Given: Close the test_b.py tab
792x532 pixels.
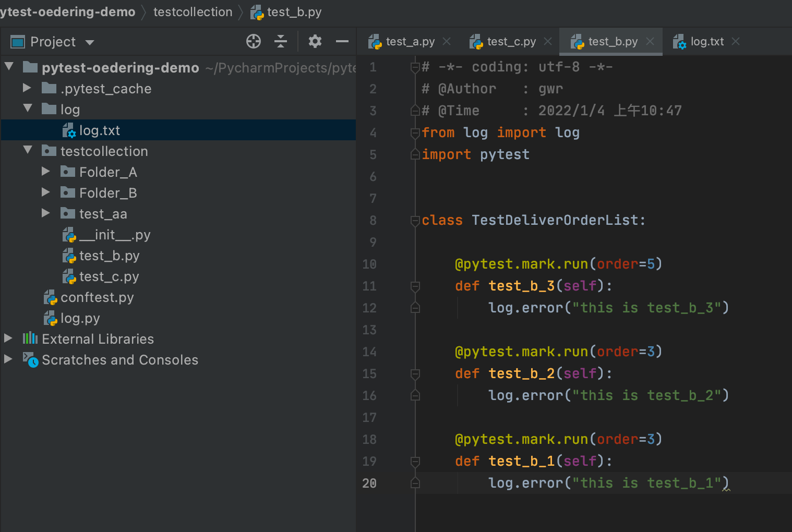Looking at the screenshot, I should [x=650, y=41].
